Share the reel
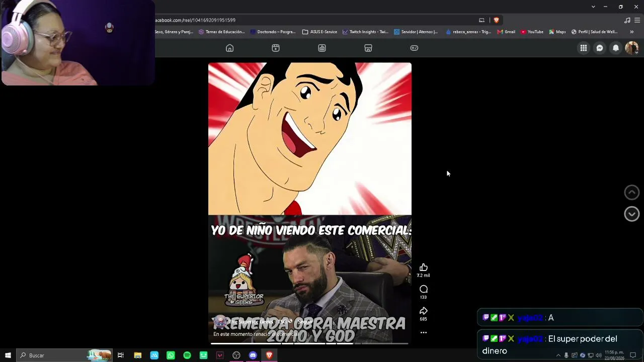The width and height of the screenshot is (644, 362). pos(424,311)
